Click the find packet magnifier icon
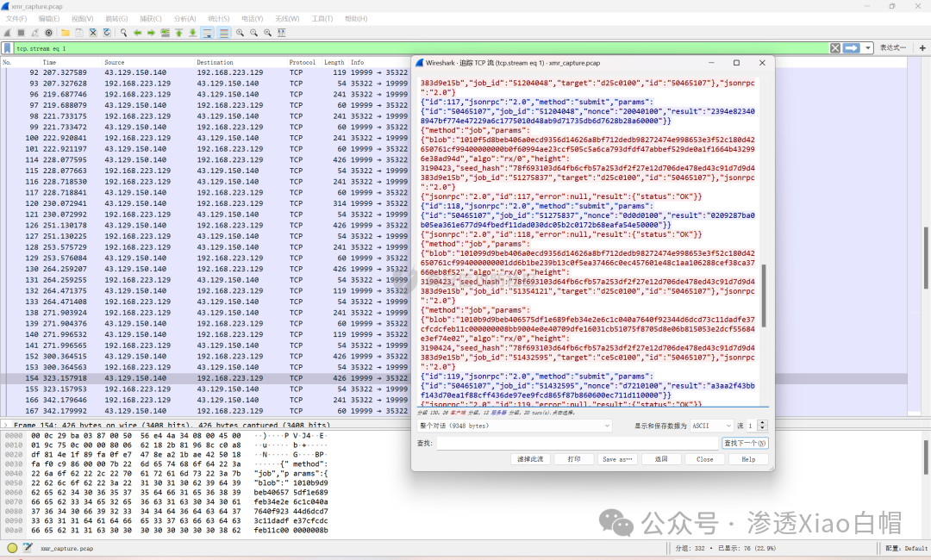 coord(123,33)
